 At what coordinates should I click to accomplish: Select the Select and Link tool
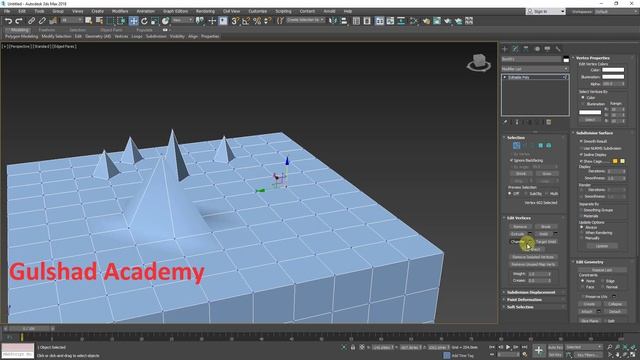click(31, 21)
